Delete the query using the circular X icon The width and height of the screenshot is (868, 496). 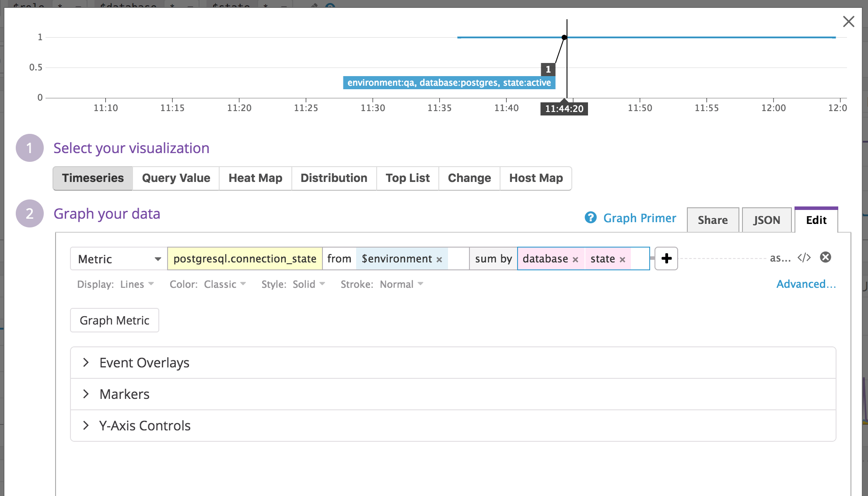click(x=826, y=258)
